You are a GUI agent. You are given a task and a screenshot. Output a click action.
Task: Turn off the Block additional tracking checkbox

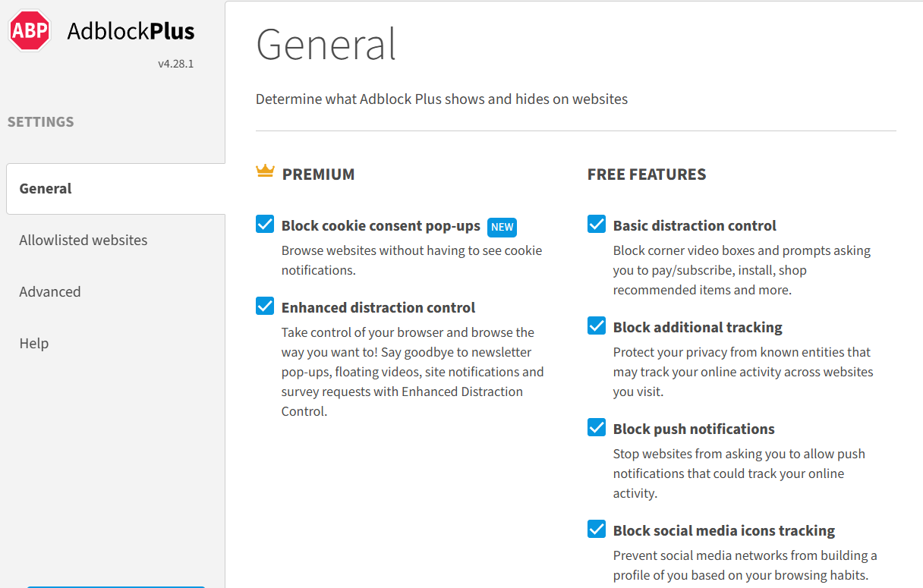[597, 326]
